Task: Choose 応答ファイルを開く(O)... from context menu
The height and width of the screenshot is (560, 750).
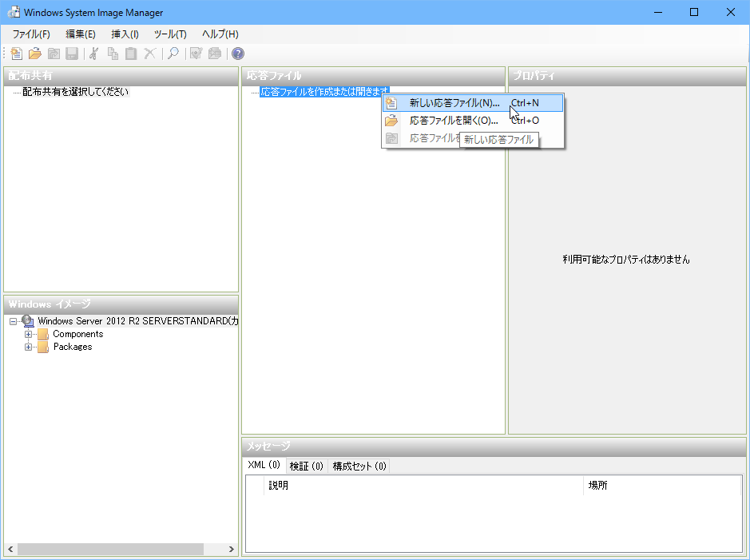Action: [473, 121]
